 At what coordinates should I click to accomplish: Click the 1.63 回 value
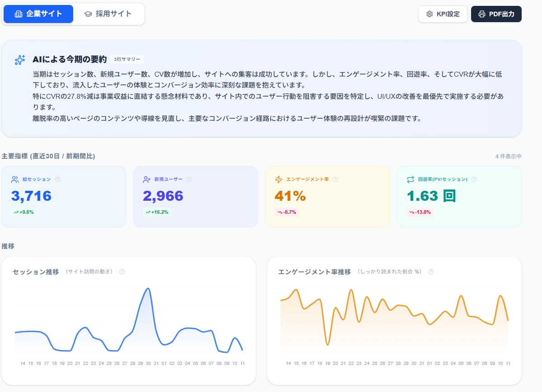coord(431,196)
